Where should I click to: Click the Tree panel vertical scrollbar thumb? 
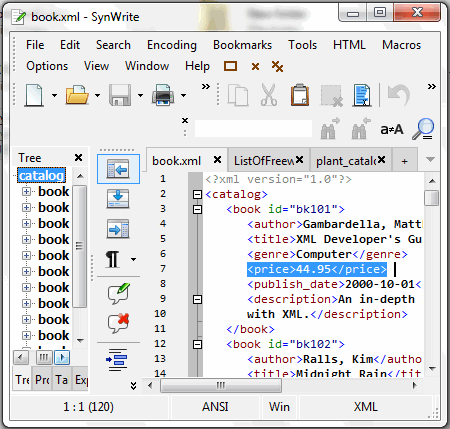pos(80,246)
